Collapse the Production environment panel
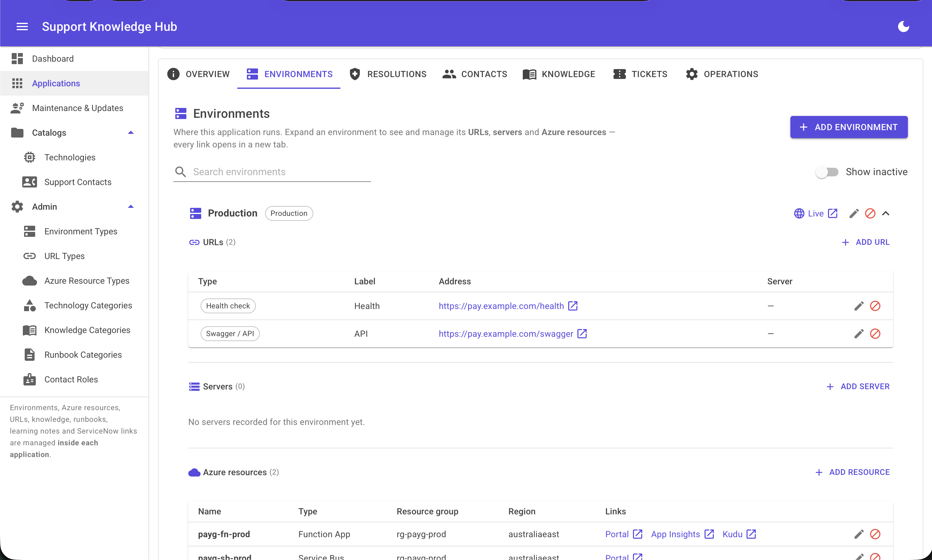932x560 pixels. click(885, 214)
